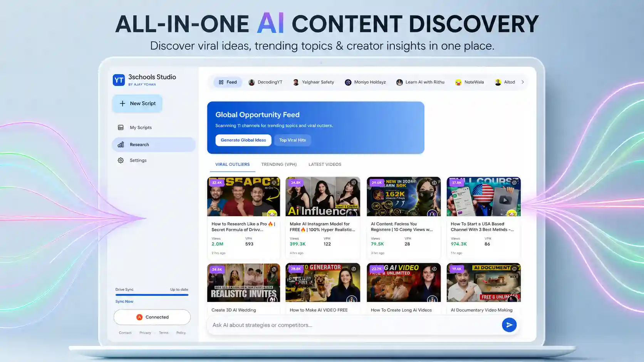This screenshot has height=362, width=644.
Task: Click the Sync Now link
Action: click(124, 302)
